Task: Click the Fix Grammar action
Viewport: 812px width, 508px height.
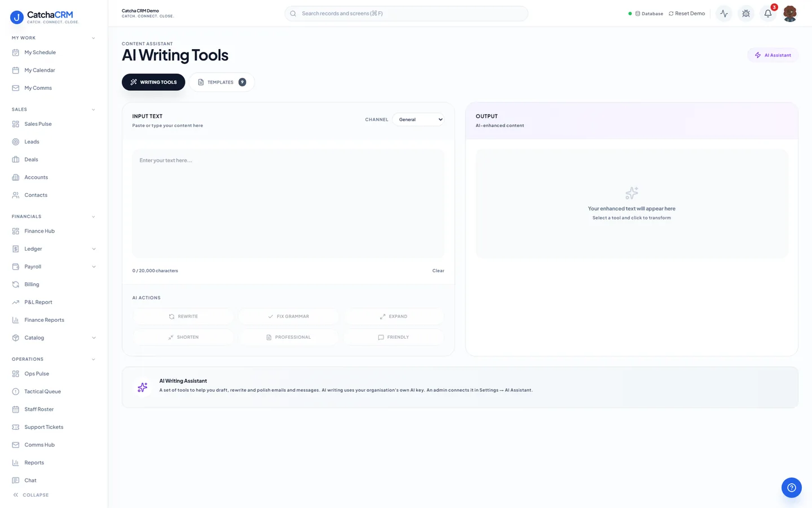Action: 288,317
